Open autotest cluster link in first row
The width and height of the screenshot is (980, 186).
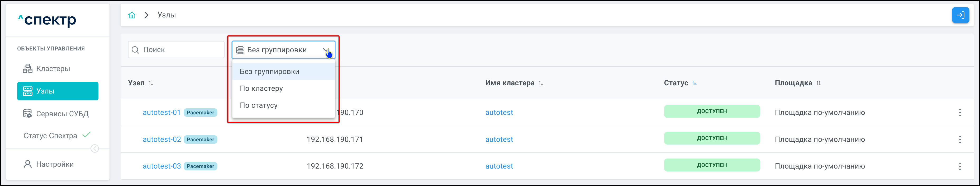(499, 113)
